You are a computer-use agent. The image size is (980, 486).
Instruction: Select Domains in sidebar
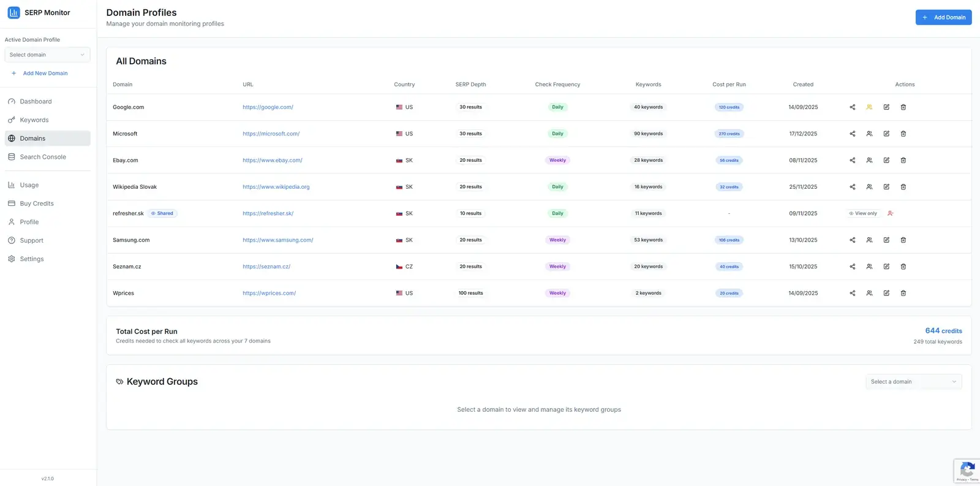tap(48, 139)
